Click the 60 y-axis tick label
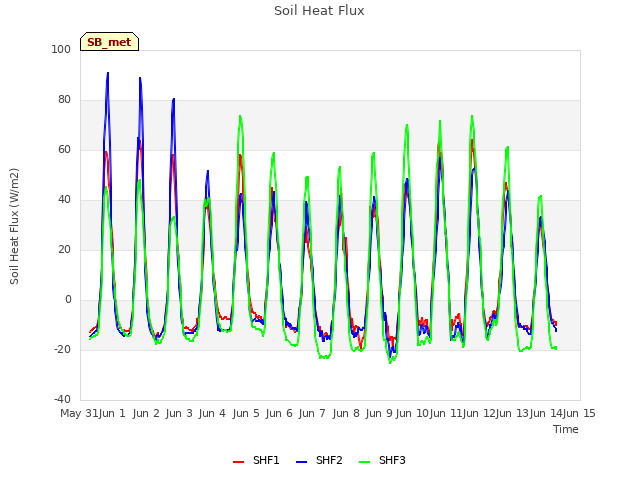The height and width of the screenshot is (480, 640). click(64, 149)
